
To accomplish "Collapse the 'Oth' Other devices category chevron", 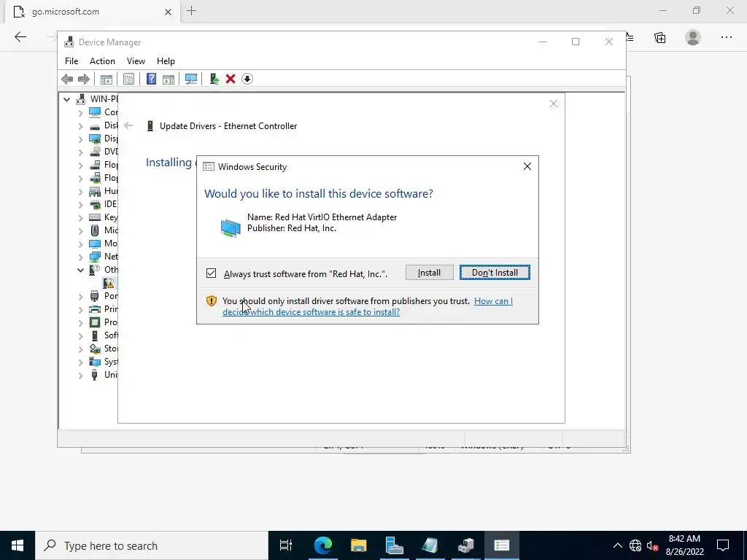I will pyautogui.click(x=80, y=270).
